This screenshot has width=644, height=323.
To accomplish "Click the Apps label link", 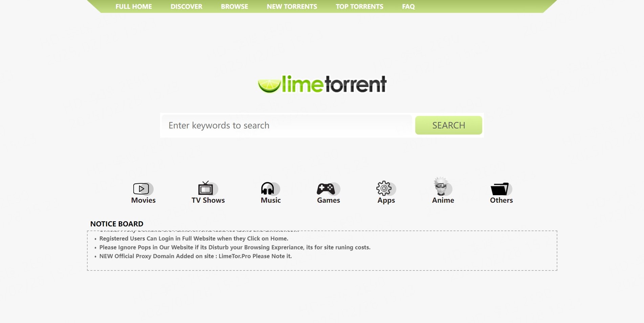I will pos(386,200).
